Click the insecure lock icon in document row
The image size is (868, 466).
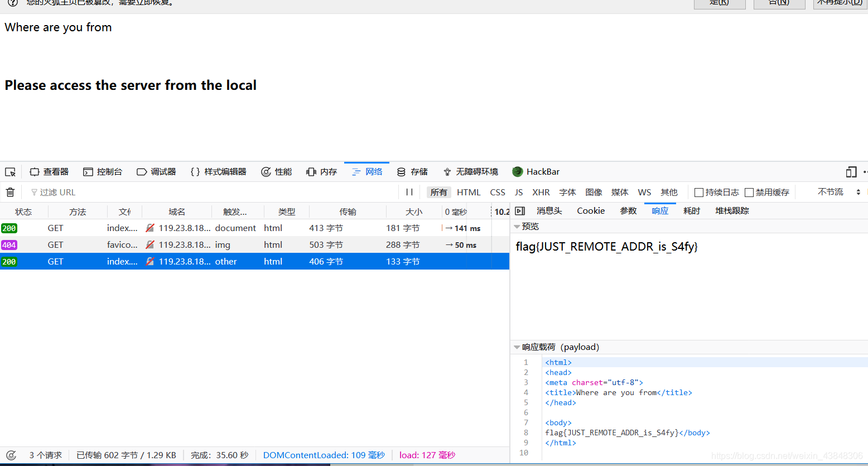pyautogui.click(x=150, y=228)
